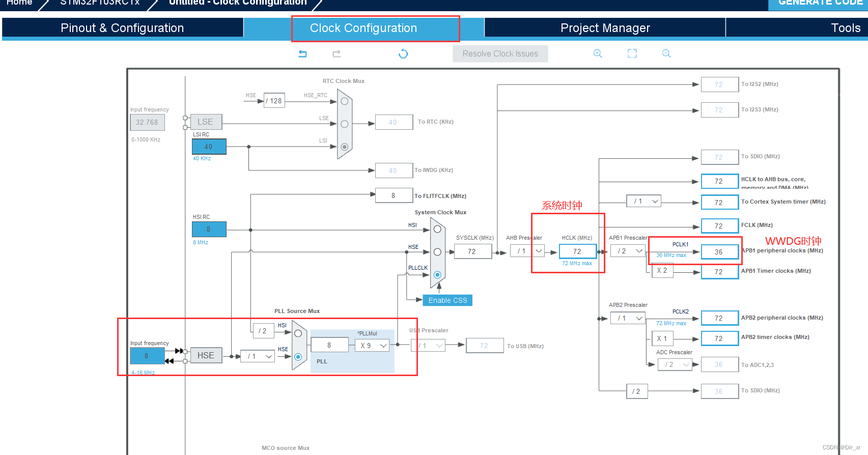Switch to Tools tab

[x=846, y=28]
